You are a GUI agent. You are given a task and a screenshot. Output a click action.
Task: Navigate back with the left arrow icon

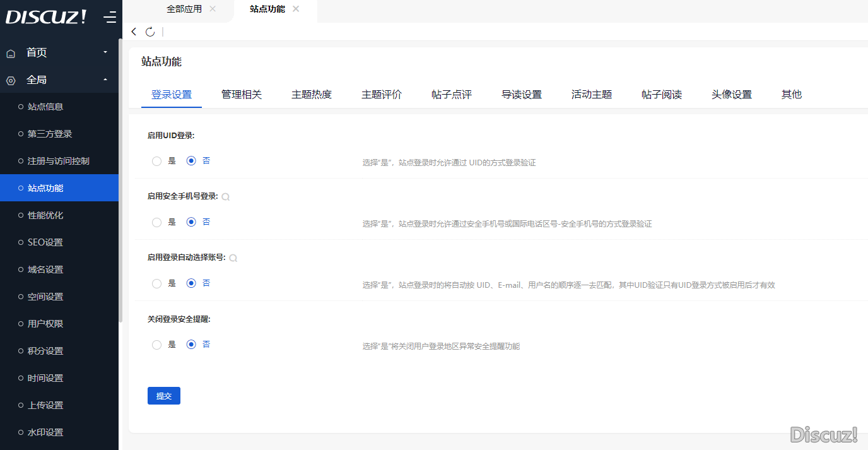point(133,31)
